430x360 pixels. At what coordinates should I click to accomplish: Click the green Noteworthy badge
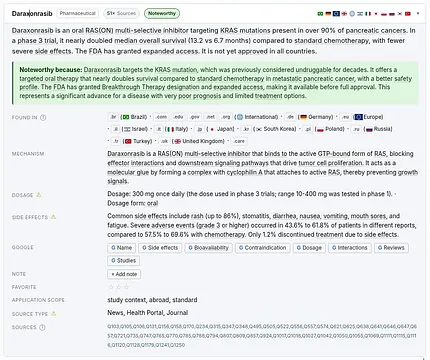click(162, 13)
